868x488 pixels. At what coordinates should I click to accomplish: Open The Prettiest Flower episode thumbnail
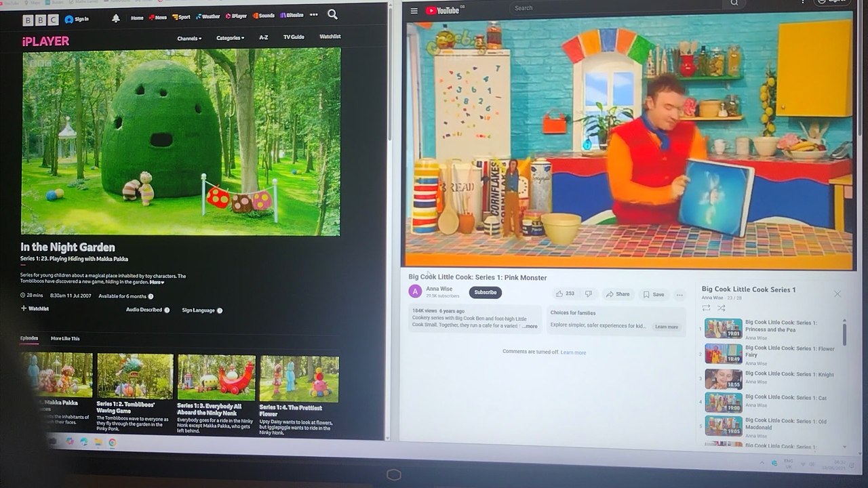pyautogui.click(x=299, y=379)
